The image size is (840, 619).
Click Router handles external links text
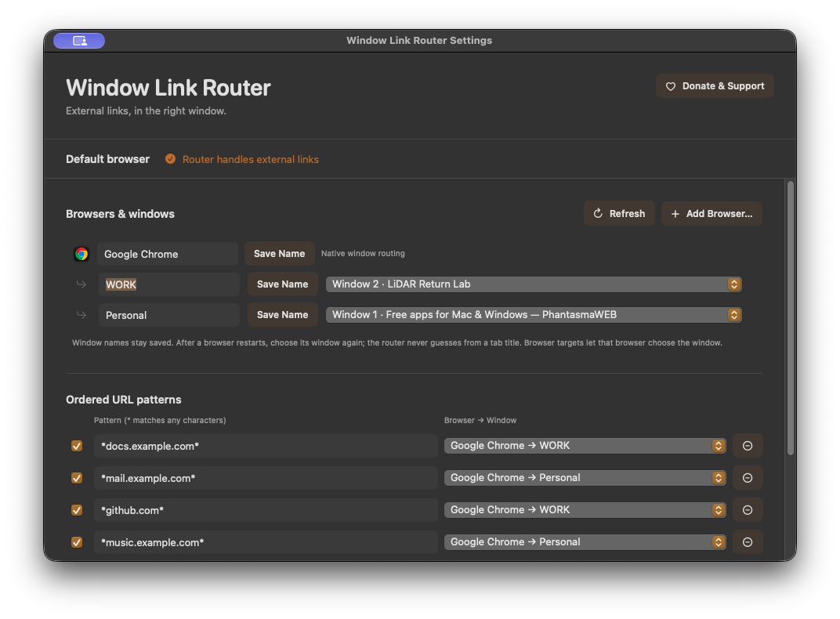(250, 160)
